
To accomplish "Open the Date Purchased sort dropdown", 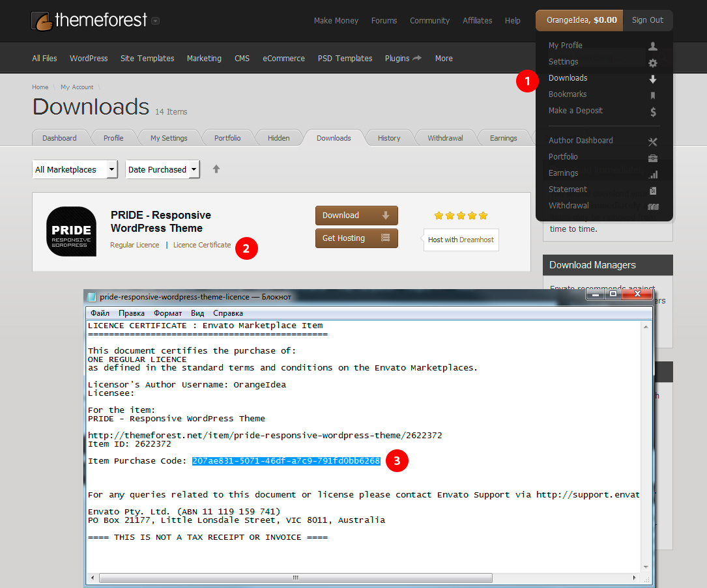I will pyautogui.click(x=162, y=169).
